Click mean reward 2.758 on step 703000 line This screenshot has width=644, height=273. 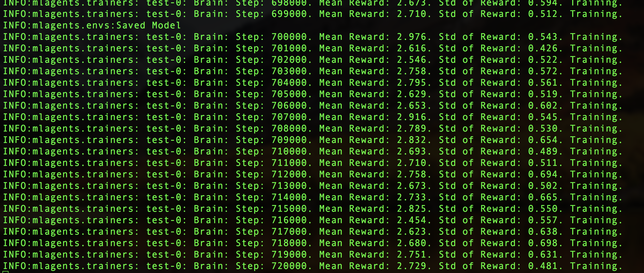(x=412, y=71)
